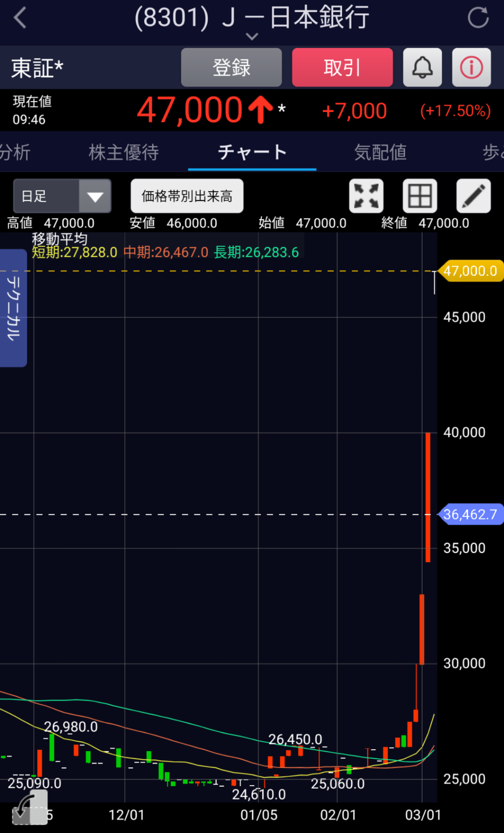Select the pencil drawing tool
The image size is (504, 833).
click(x=473, y=196)
